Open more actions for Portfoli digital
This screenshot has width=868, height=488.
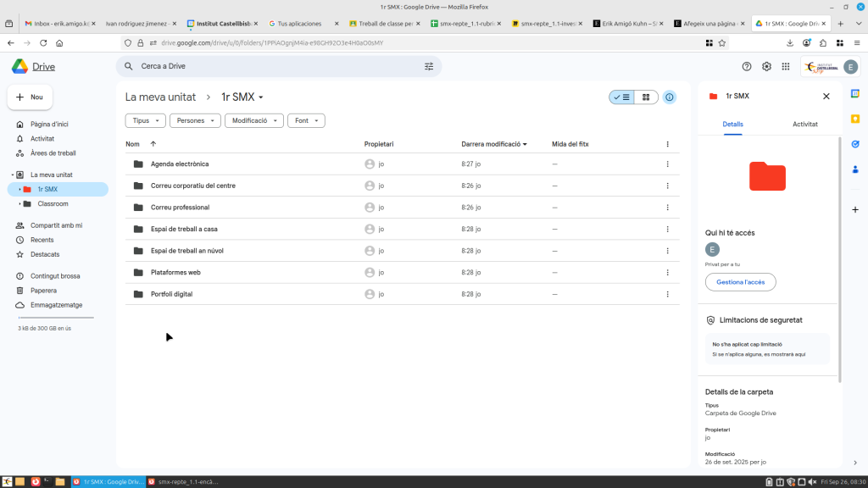click(x=667, y=294)
